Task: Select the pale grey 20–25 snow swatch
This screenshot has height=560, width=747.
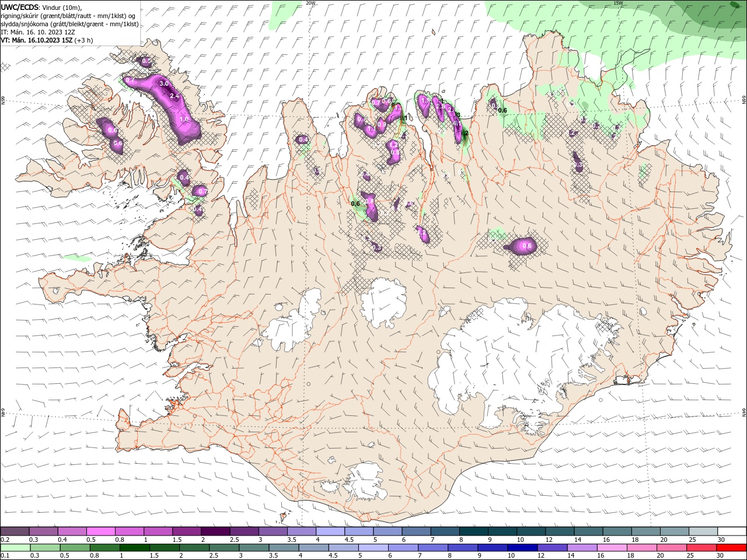Action: [674, 531]
